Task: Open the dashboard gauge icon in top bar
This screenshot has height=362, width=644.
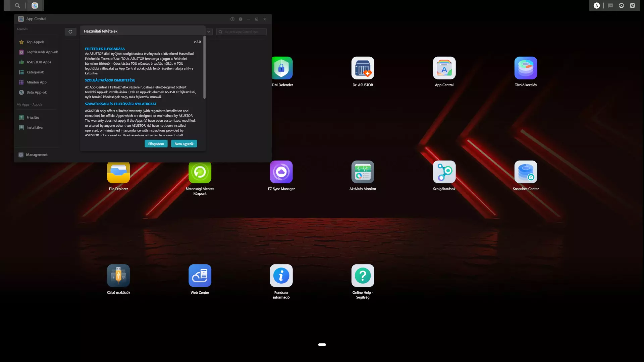Action: point(622,5)
